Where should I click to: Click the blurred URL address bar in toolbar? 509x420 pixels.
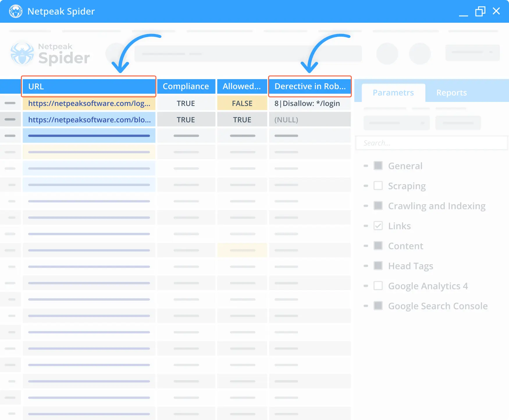[x=248, y=54]
